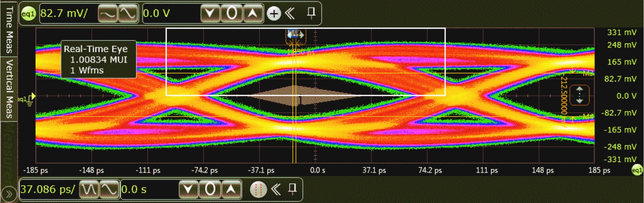Expand the side panel with bottom-left chevron

9,194
